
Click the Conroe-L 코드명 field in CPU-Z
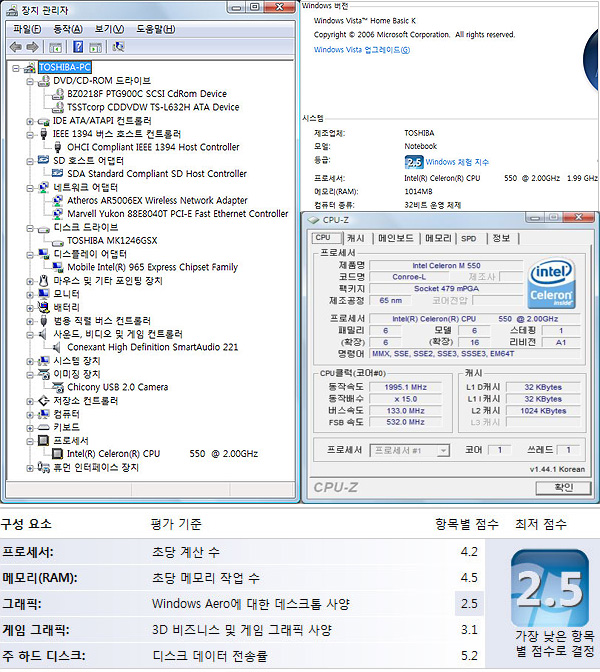tap(409, 277)
